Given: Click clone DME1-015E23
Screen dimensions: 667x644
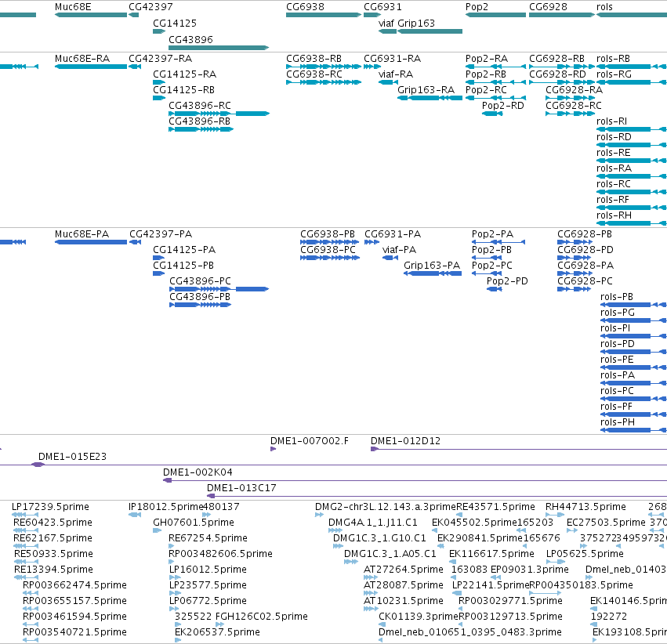Looking at the screenshot, I should (72, 457).
